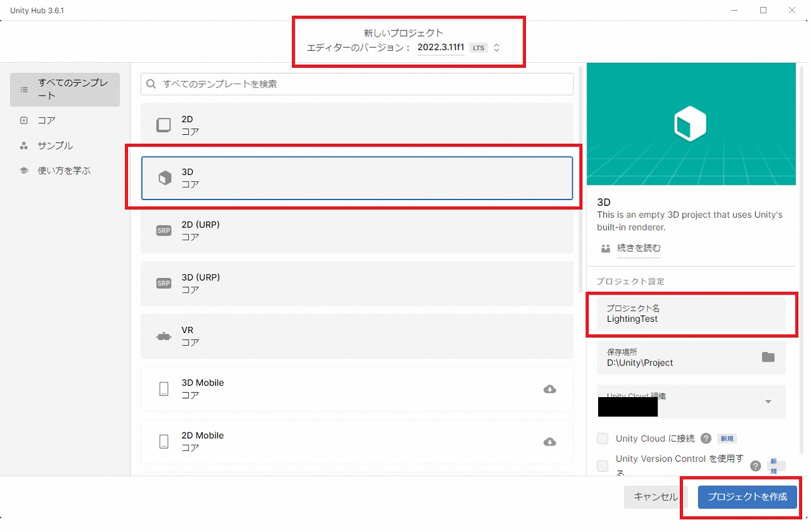Select the 2D core template
811x532 pixels.
click(357, 125)
